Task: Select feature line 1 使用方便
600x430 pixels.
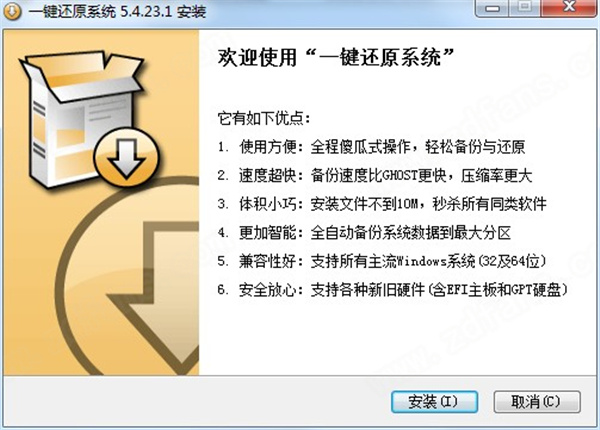Action: pyautogui.click(x=371, y=147)
